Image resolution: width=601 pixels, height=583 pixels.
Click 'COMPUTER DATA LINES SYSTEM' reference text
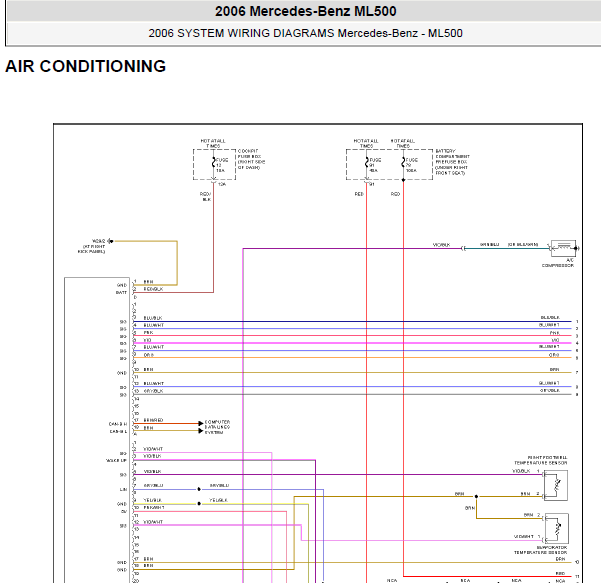(x=217, y=427)
